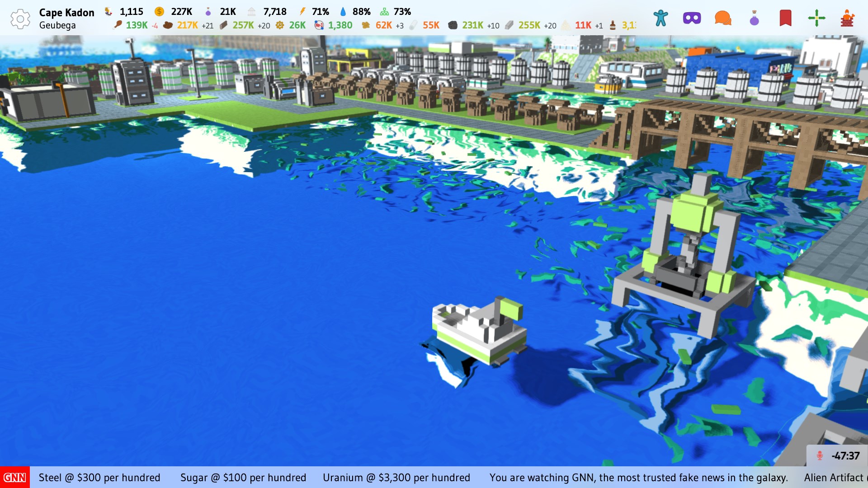868x488 pixels.
Task: Select the green move arrows icon
Action: click(816, 19)
